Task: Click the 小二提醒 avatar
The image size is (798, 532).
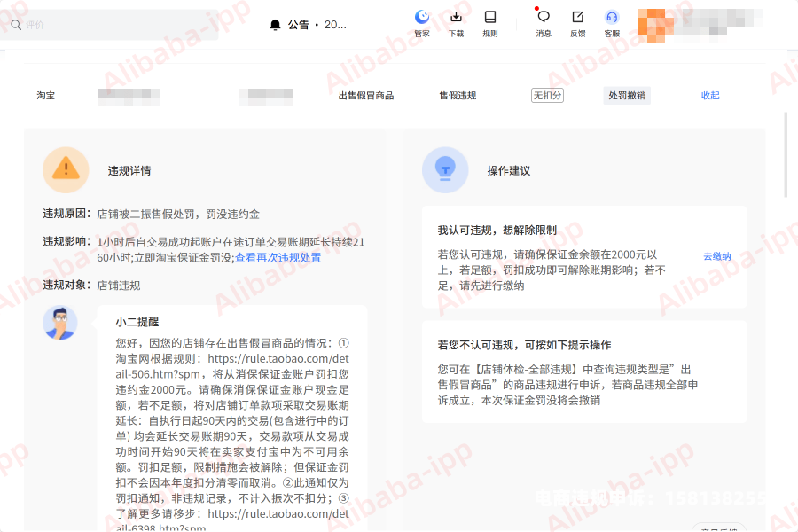Action: coord(66,323)
